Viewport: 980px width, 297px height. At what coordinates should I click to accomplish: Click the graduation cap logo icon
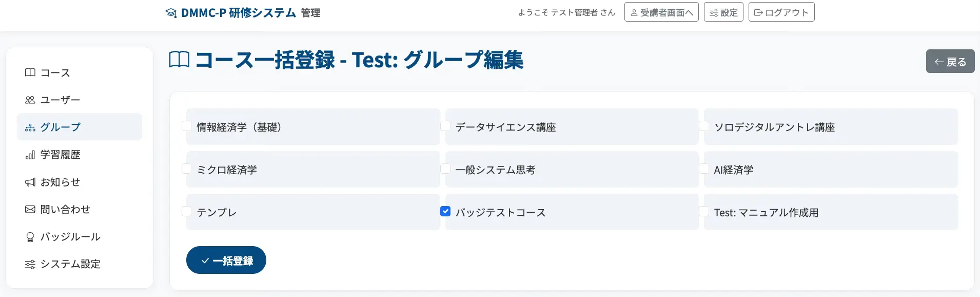(171, 13)
